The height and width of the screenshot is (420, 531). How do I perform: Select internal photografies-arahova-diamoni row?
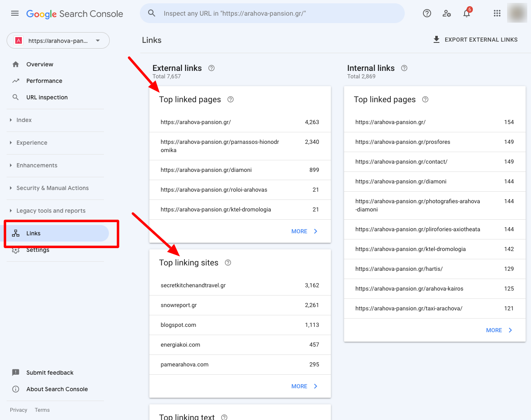pos(435,205)
